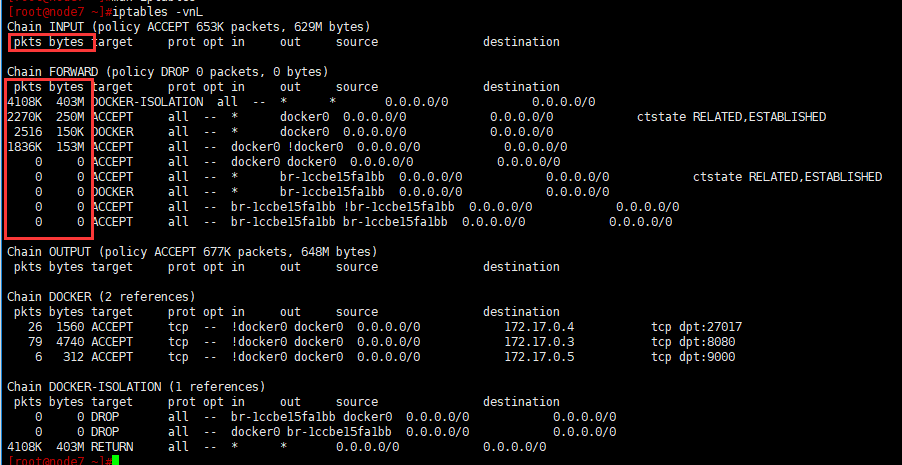Click the Chain FORWARD policy DROP header
902x465 pixels.
[x=181, y=72]
